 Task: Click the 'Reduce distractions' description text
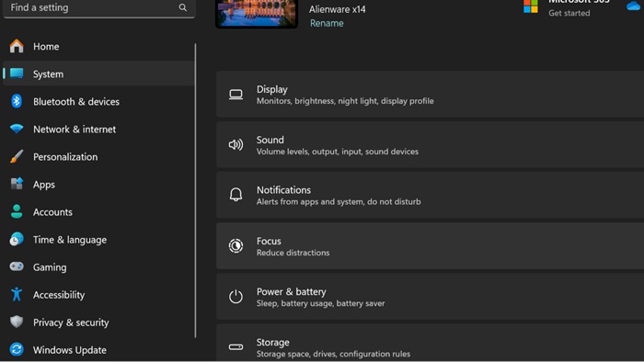(x=293, y=253)
